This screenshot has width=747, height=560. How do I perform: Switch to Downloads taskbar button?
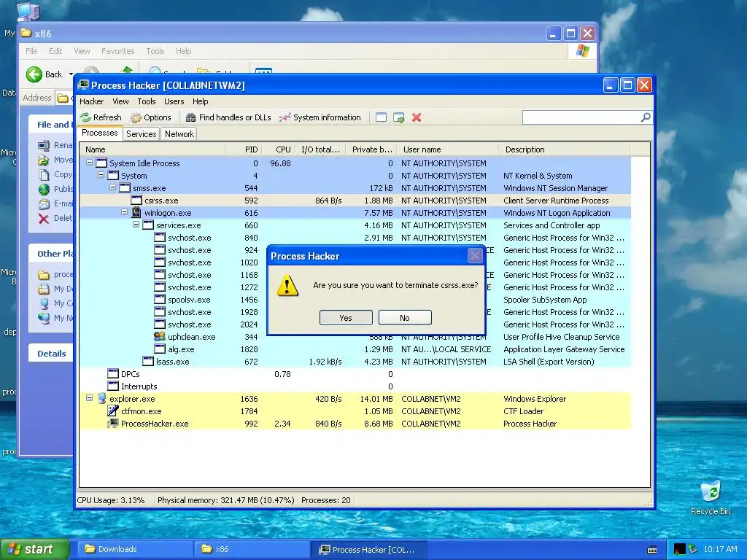(136, 549)
